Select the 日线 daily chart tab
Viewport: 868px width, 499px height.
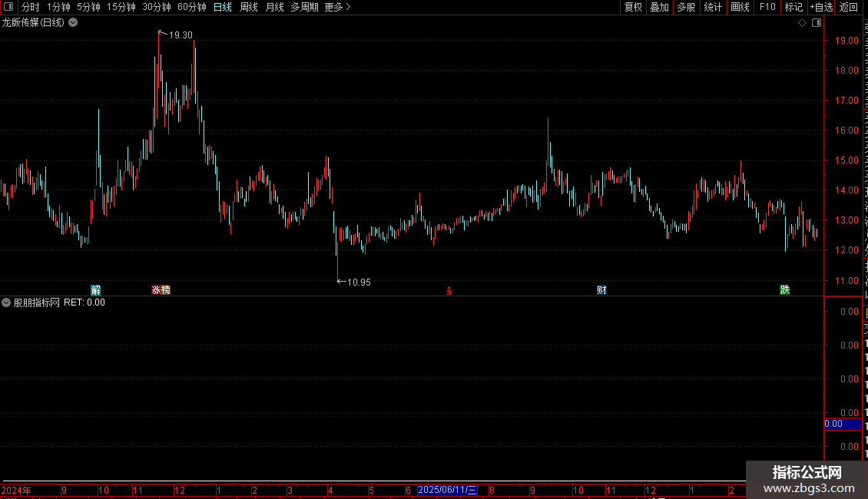click(x=223, y=7)
